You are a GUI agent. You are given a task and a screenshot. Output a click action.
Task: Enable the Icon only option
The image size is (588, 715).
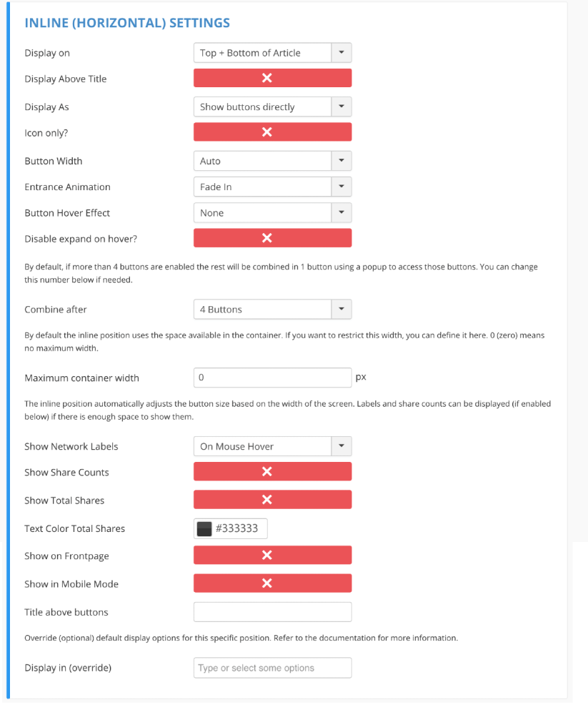pos(272,132)
